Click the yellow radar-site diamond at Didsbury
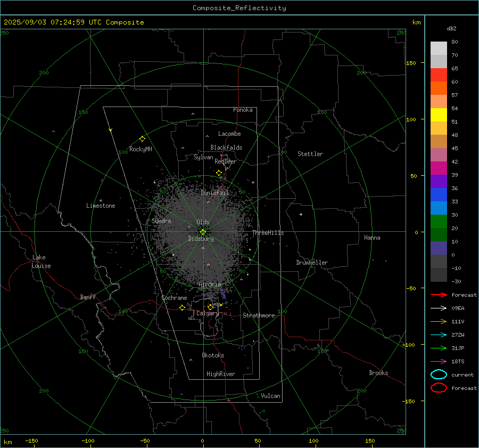 coord(203,232)
